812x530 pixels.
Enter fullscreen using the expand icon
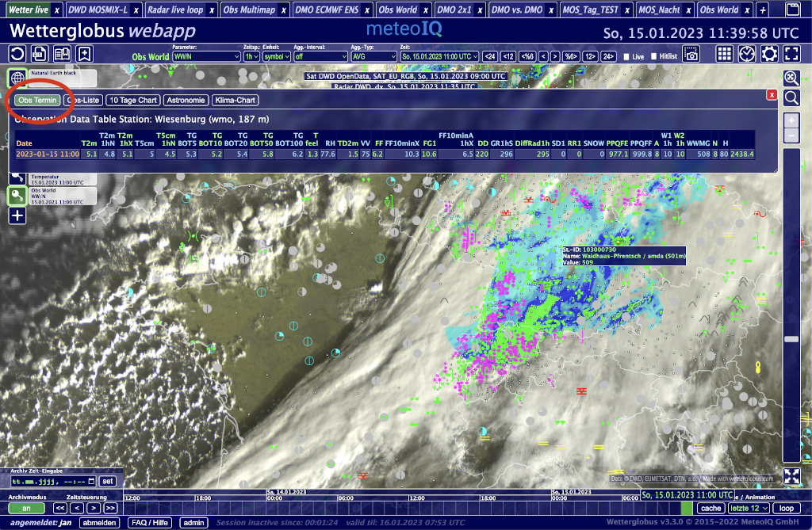click(791, 54)
